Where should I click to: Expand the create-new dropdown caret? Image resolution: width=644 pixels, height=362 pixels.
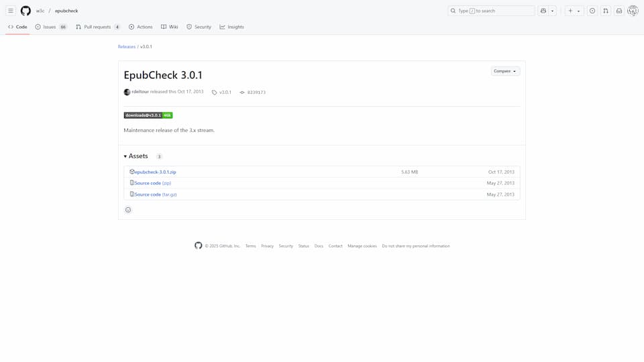coord(579,11)
